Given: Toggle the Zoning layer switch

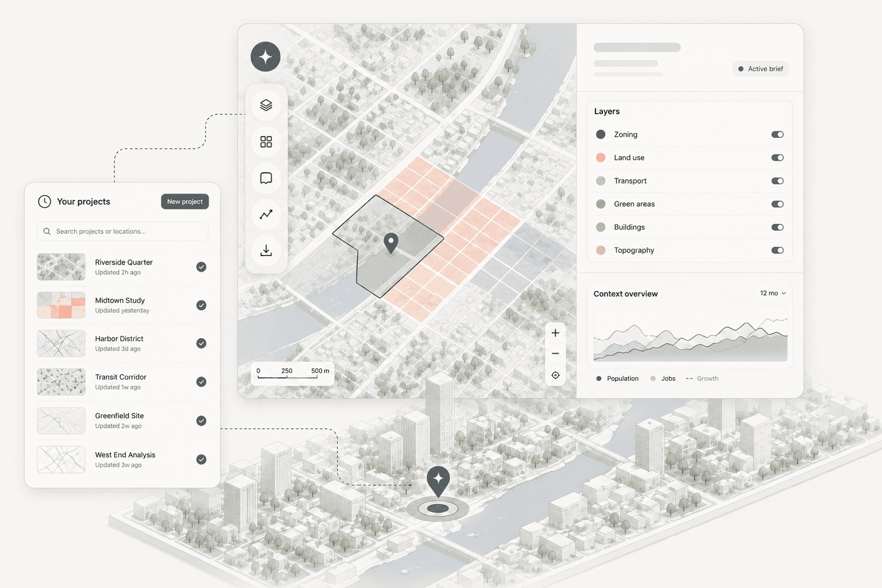Looking at the screenshot, I should (777, 134).
